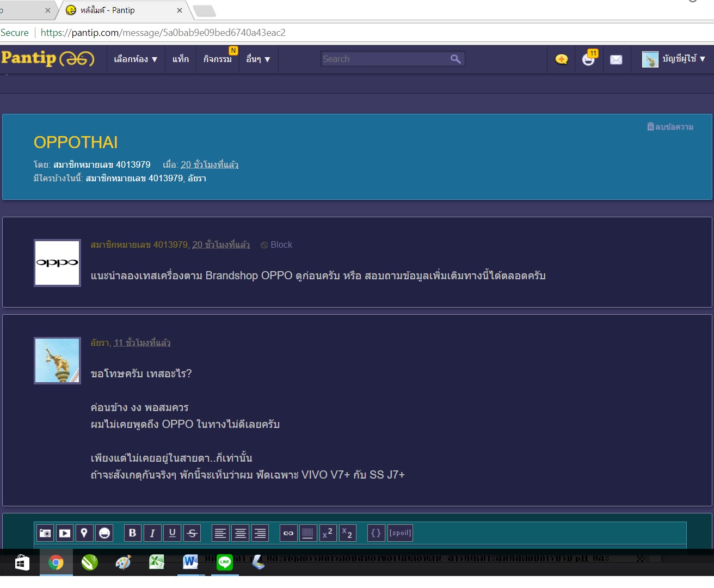The width and height of the screenshot is (714, 588).
Task: Click the Pantip logo to go home
Action: 48,58
